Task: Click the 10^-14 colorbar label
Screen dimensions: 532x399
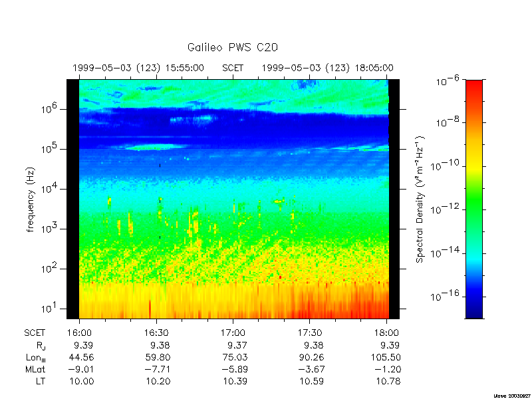Action: [x=446, y=252]
